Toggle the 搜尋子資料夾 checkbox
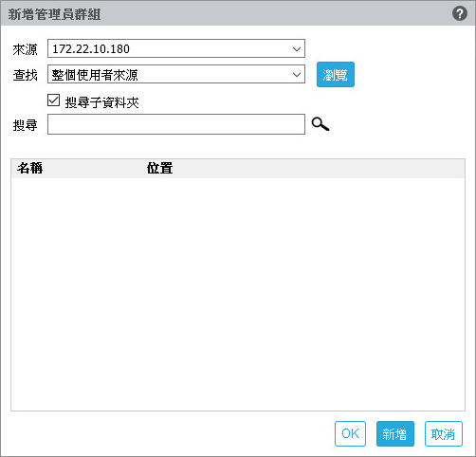476x457 pixels. pyautogui.click(x=53, y=101)
